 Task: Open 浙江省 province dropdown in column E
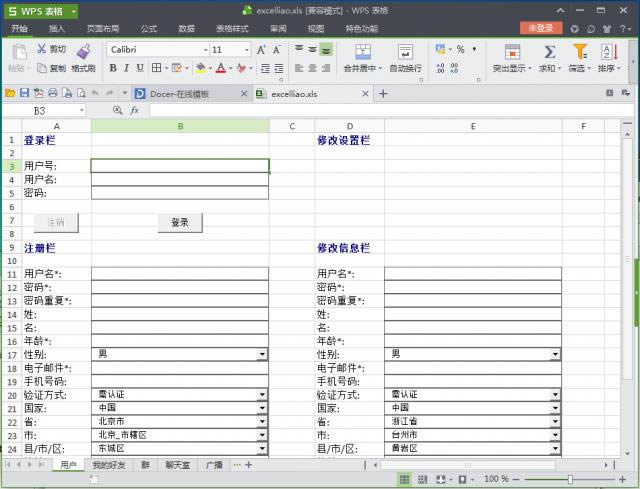555,422
